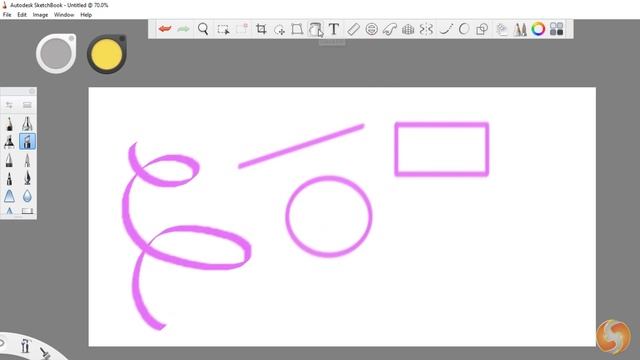The image size is (640, 360).
Task: Open the Draw Style shapes tool
Action: click(482, 29)
